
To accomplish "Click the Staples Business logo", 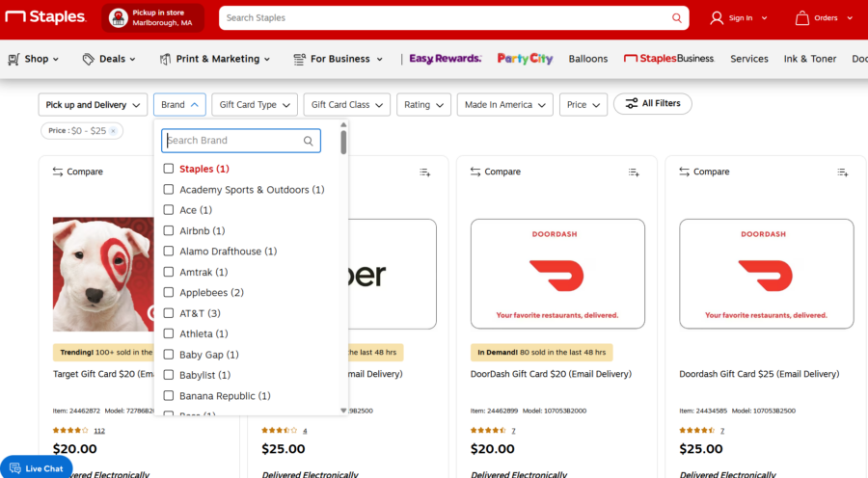I will [x=668, y=59].
